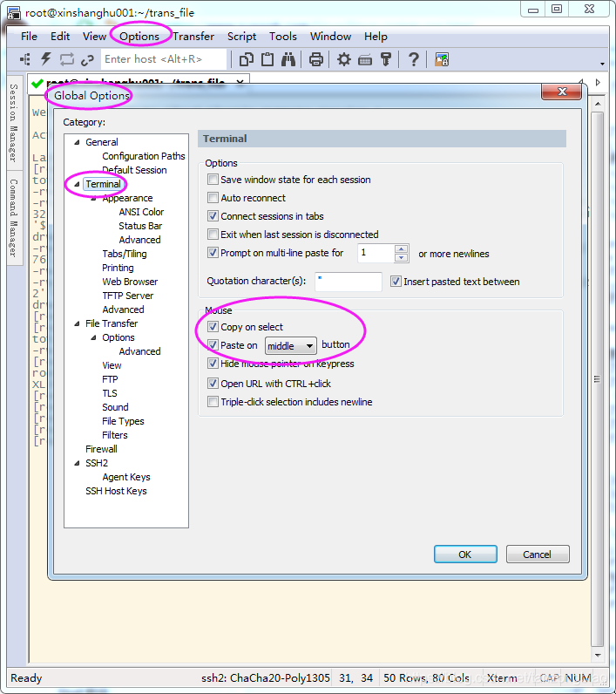
Task: Open the Paste on middle button dropdown
Action: tap(290, 345)
